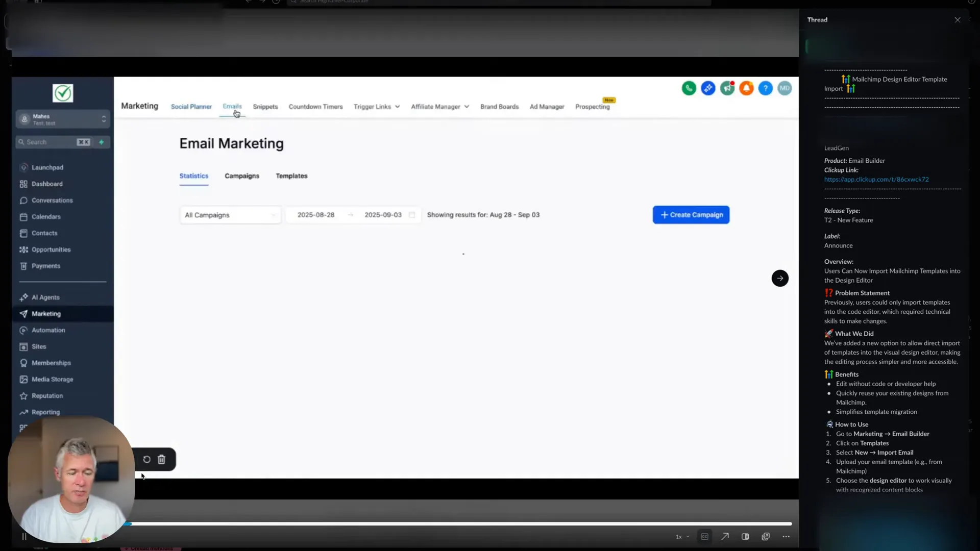Screen dimensions: 980x551
Task: Switch to the Social Planner tab
Action: click(191, 107)
